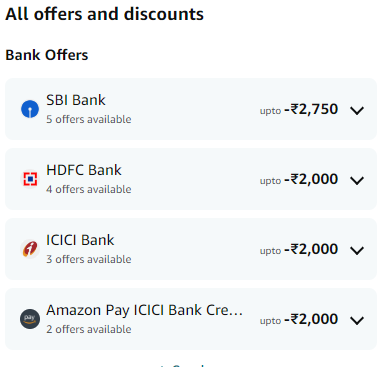Click the '4 offers available' label
Screen dimensions: 384x367
tap(89, 189)
